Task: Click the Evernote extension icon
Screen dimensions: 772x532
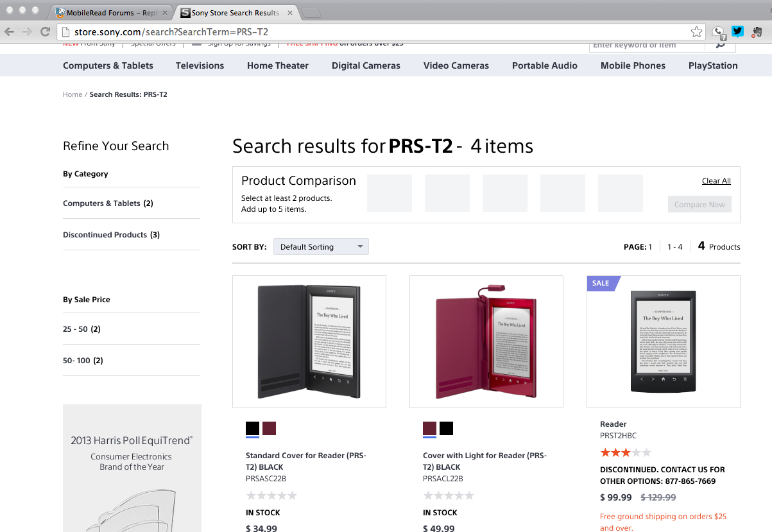Action: 757,31
